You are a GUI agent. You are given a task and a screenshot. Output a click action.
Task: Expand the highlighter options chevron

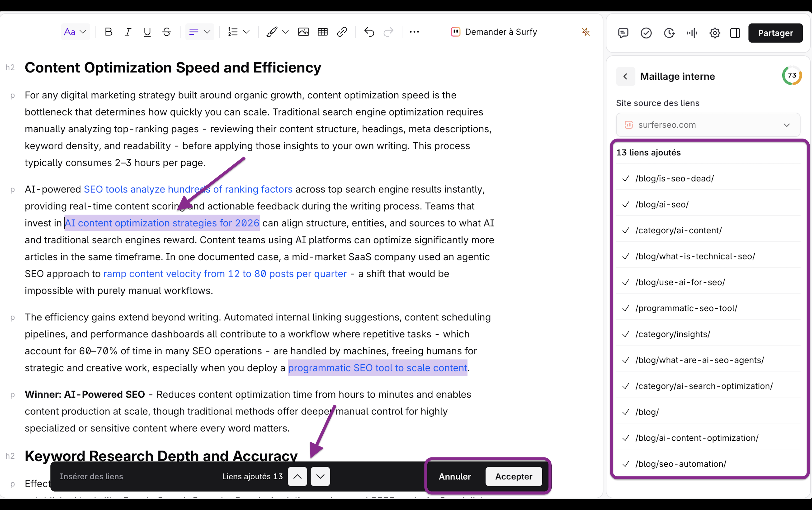pos(285,32)
